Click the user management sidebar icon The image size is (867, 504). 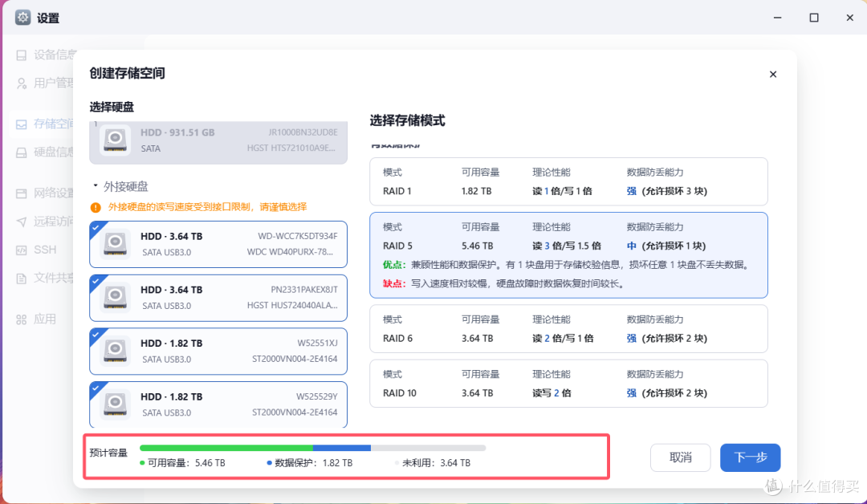click(22, 83)
